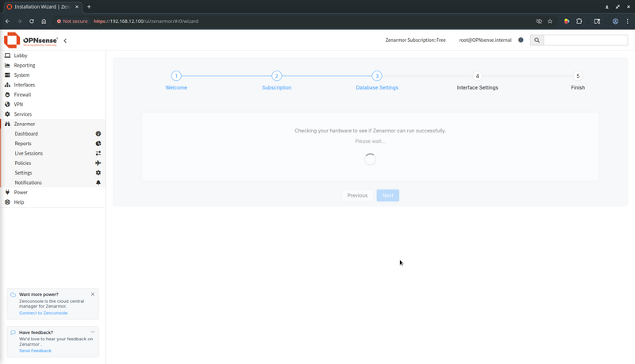Image resolution: width=635 pixels, height=364 pixels.
Task: Click the Reports pie chart icon
Action: tap(98, 144)
